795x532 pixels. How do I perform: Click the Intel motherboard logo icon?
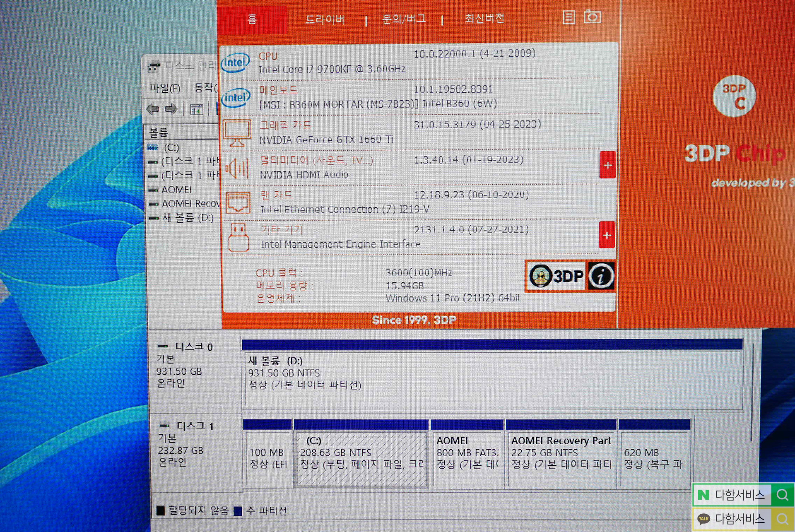pos(236,98)
